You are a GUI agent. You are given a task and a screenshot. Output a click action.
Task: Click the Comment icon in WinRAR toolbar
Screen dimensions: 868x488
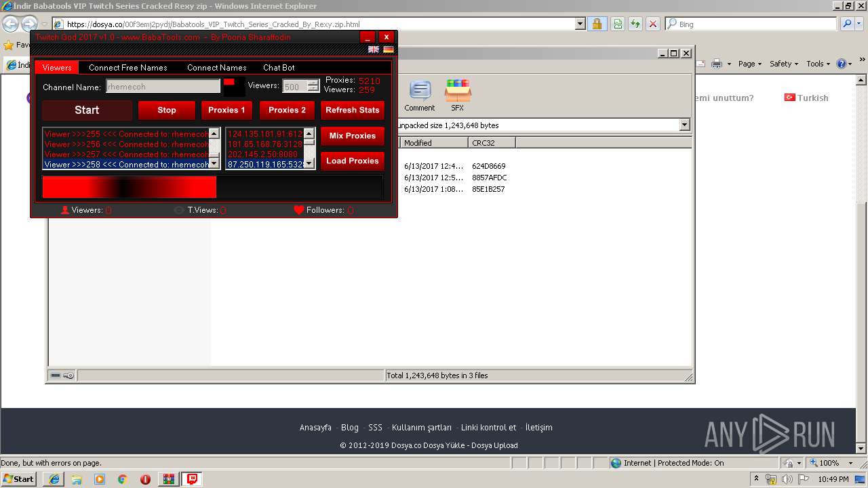420,96
